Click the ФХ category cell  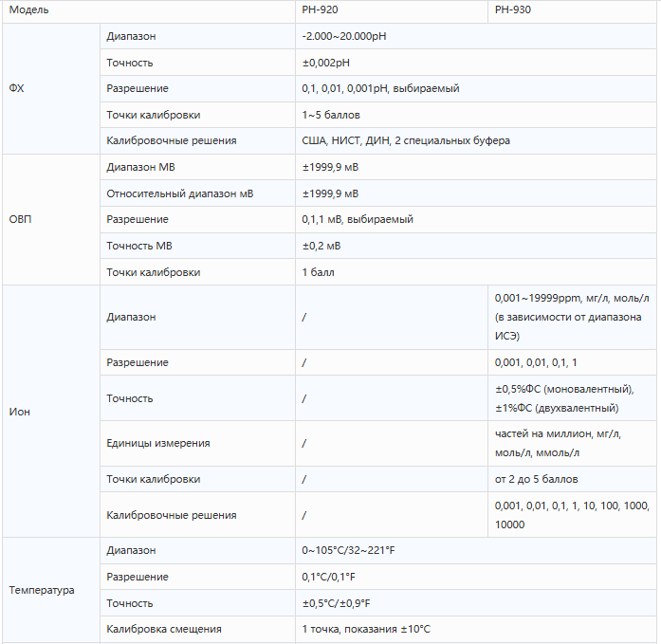pyautogui.click(x=51, y=88)
